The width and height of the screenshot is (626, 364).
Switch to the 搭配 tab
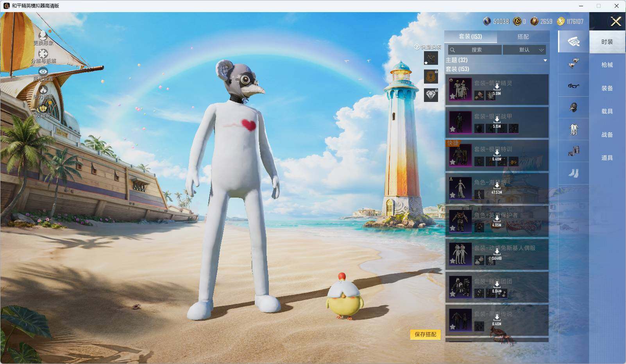523,37
